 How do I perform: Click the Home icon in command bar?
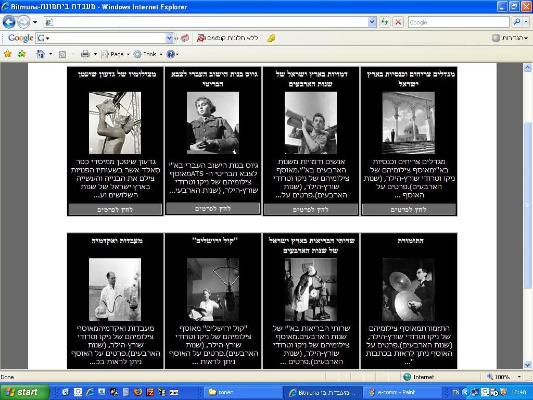tap(40, 54)
